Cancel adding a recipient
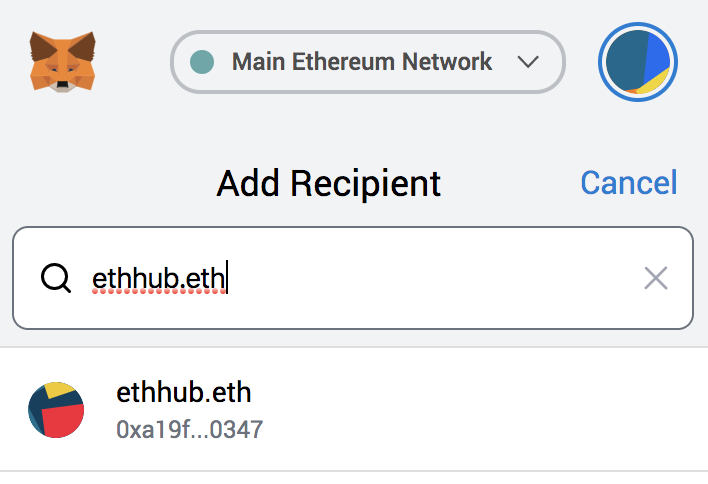This screenshot has width=708, height=484. click(x=629, y=183)
